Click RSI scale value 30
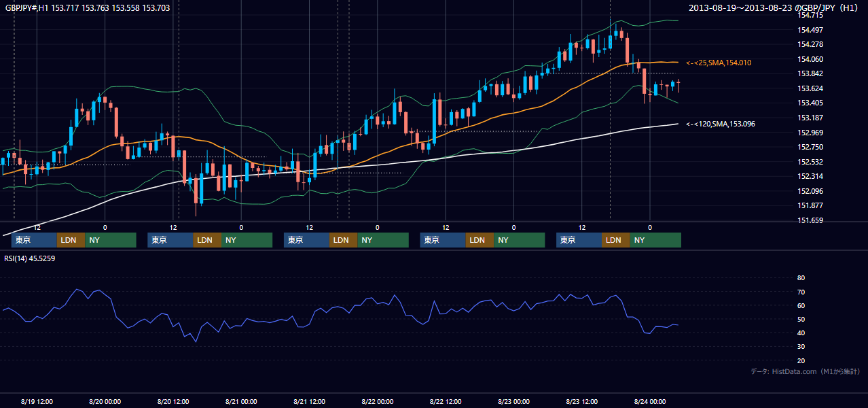The image size is (868, 408). click(801, 347)
